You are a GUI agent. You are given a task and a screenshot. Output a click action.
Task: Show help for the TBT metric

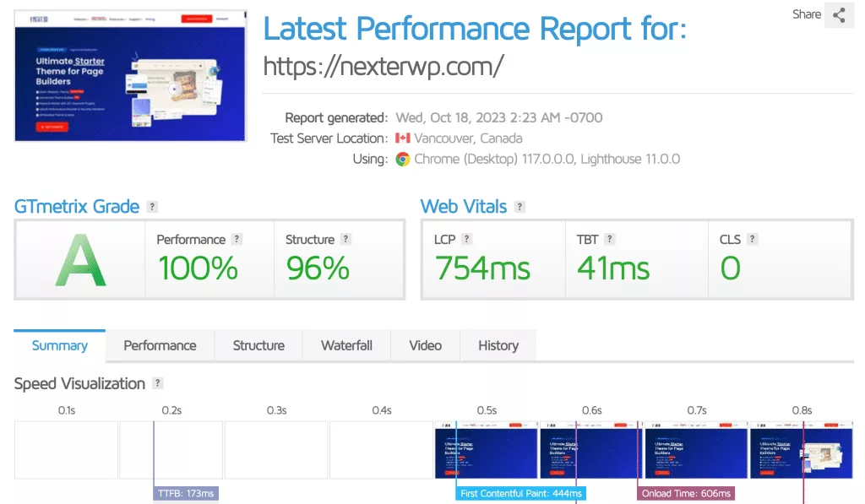coord(609,239)
